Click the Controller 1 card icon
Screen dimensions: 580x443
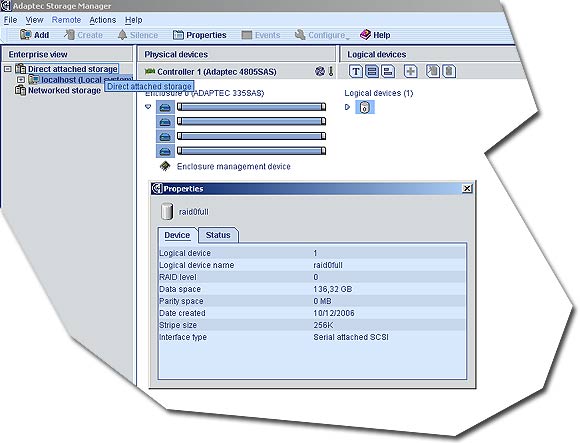149,71
